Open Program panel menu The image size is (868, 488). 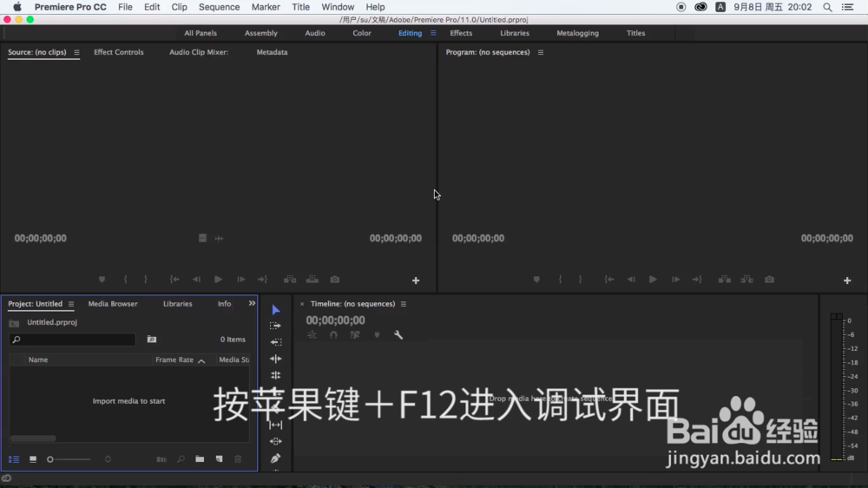click(540, 53)
